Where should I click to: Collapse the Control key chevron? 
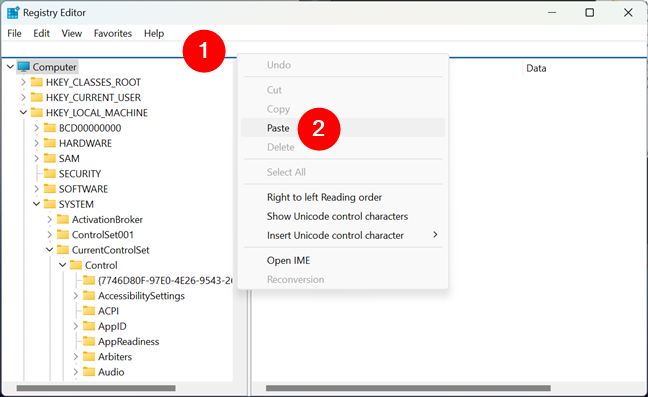click(62, 265)
